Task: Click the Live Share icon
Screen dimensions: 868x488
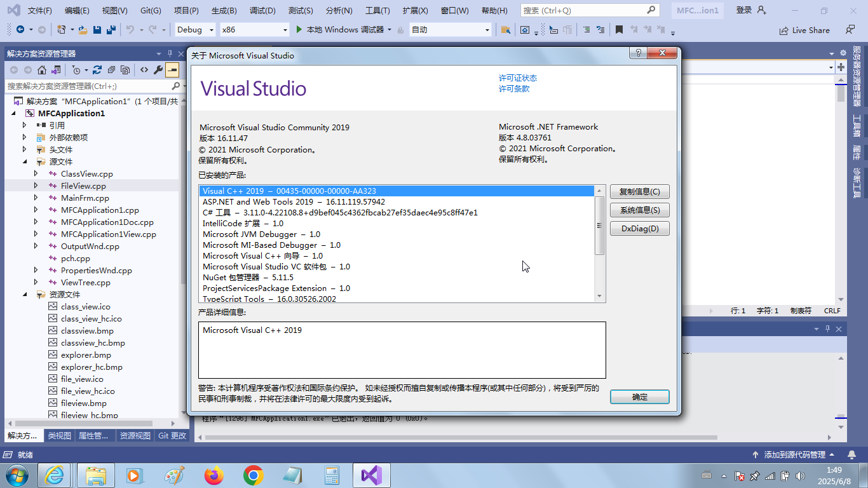Action: (x=784, y=30)
